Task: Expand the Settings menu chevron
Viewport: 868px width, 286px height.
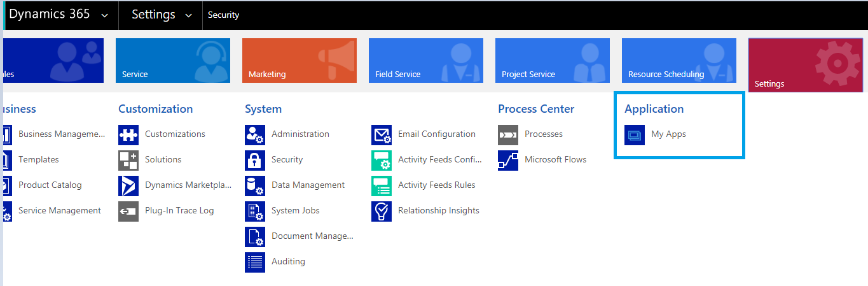Action: click(x=188, y=15)
